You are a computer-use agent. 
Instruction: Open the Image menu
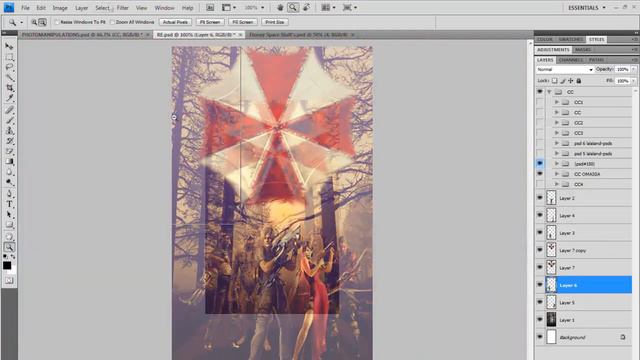[60, 8]
